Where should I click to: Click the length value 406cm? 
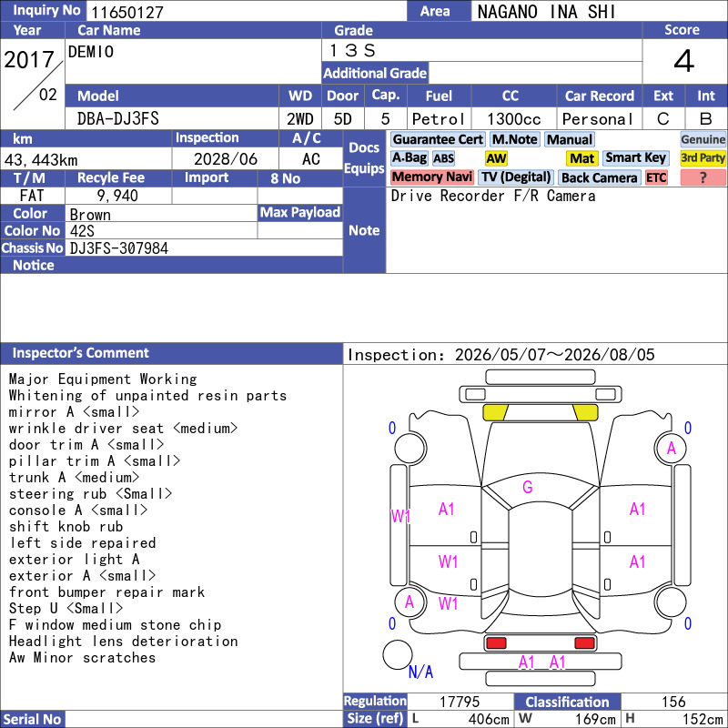coord(489,719)
